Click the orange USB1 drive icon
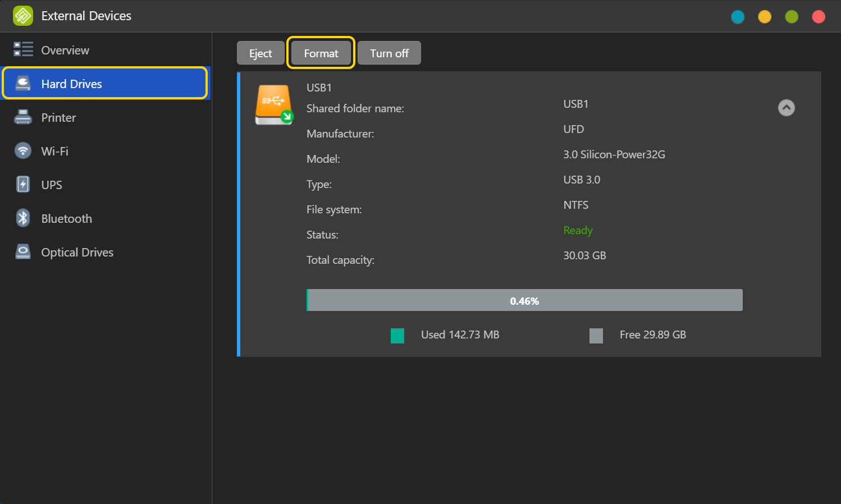This screenshot has width=841, height=504. (x=274, y=104)
